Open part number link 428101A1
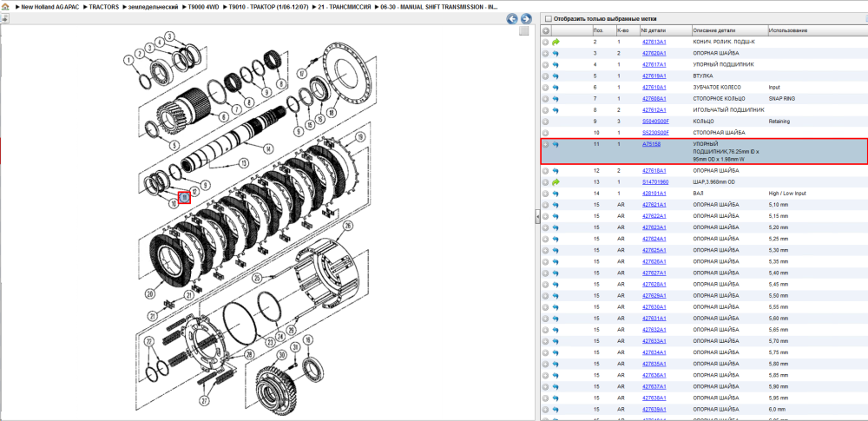 654,194
